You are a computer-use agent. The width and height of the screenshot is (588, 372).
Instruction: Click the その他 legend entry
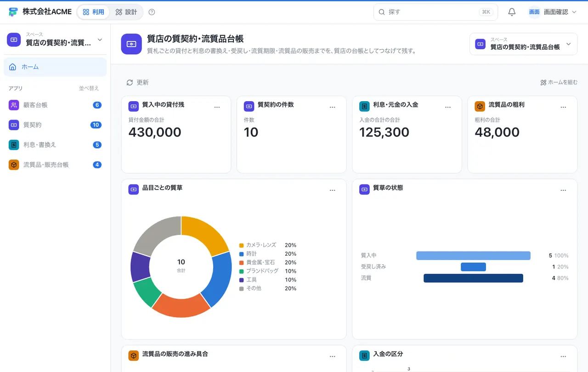[268, 288]
